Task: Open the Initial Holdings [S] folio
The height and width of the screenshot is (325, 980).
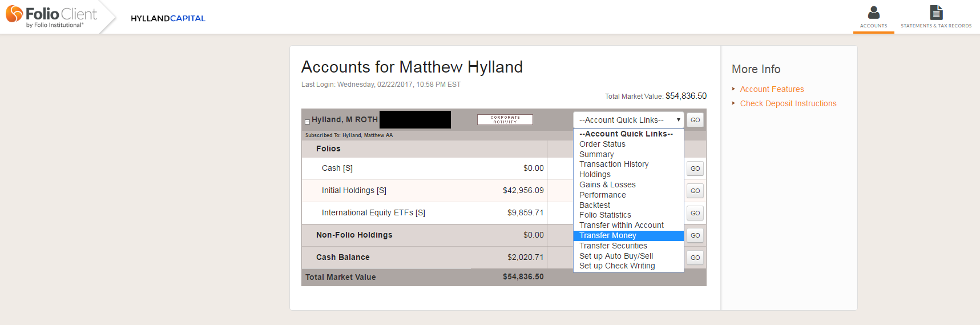Action: [354, 190]
